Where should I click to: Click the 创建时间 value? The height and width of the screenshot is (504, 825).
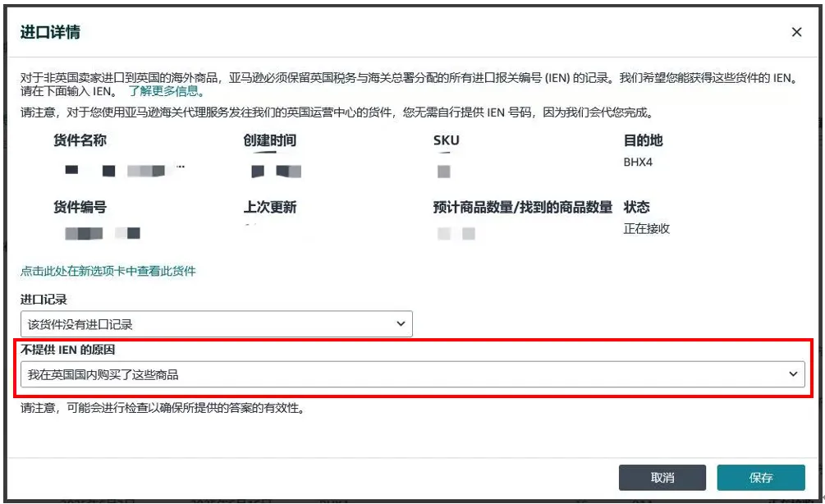277,171
